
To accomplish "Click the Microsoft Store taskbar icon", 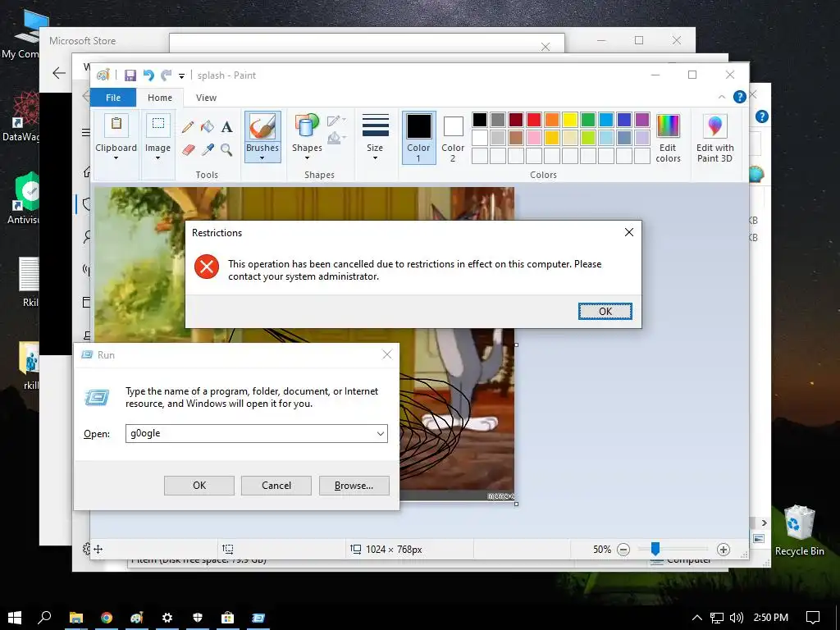I will tap(228, 618).
